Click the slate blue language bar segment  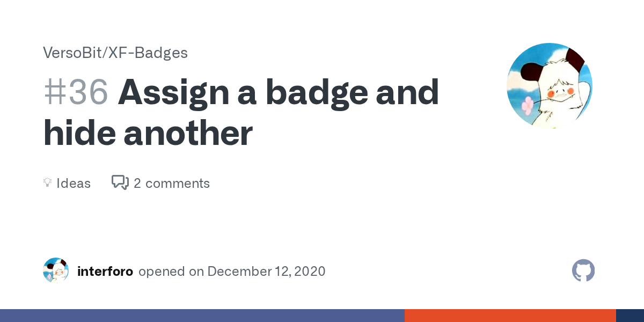[x=202, y=316]
